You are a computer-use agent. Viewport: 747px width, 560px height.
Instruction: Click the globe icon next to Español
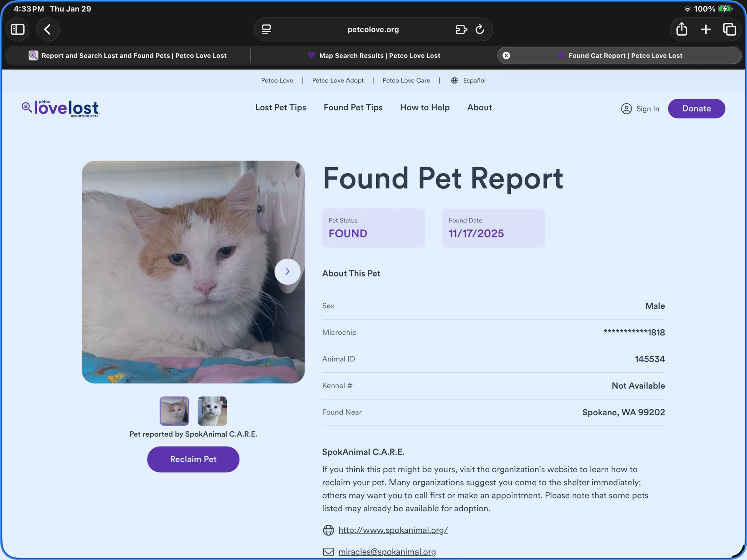pos(454,80)
